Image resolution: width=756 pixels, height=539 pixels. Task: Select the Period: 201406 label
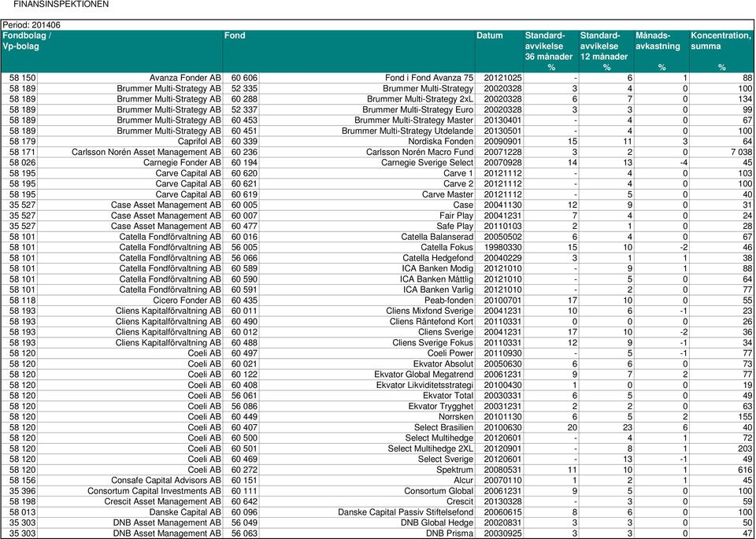pyautogui.click(x=31, y=25)
